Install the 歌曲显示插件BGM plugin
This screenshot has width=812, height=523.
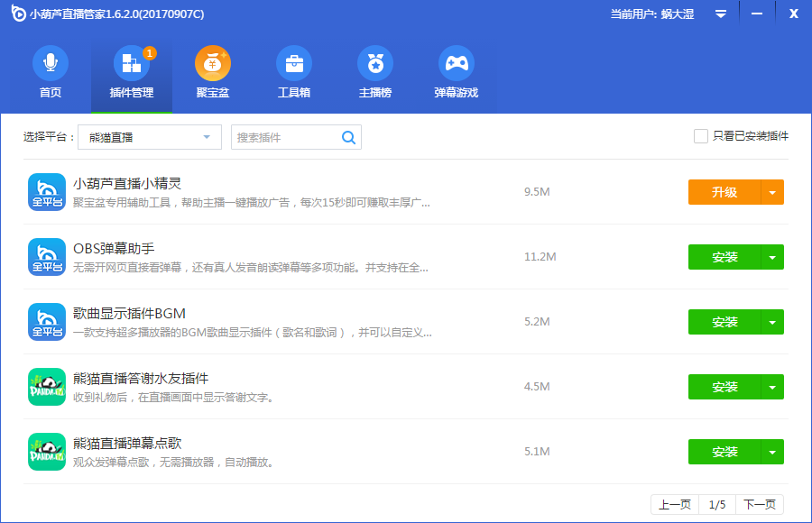pyautogui.click(x=724, y=322)
